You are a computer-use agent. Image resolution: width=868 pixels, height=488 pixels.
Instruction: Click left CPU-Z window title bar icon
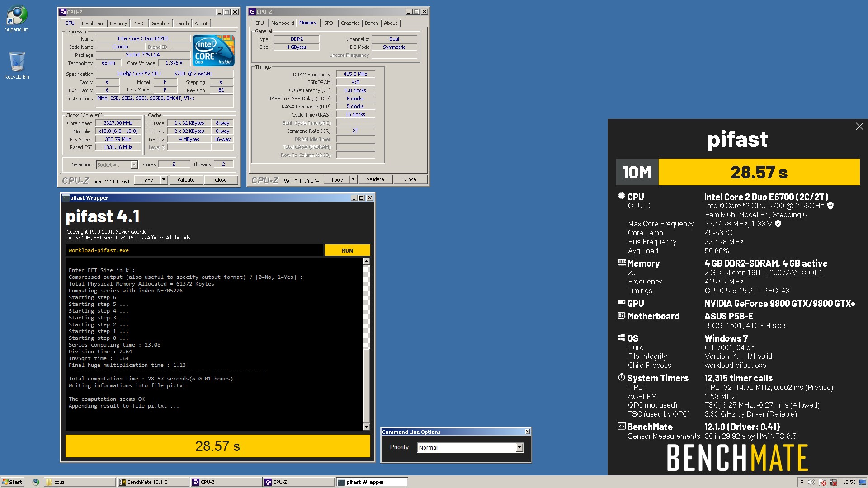(63, 12)
